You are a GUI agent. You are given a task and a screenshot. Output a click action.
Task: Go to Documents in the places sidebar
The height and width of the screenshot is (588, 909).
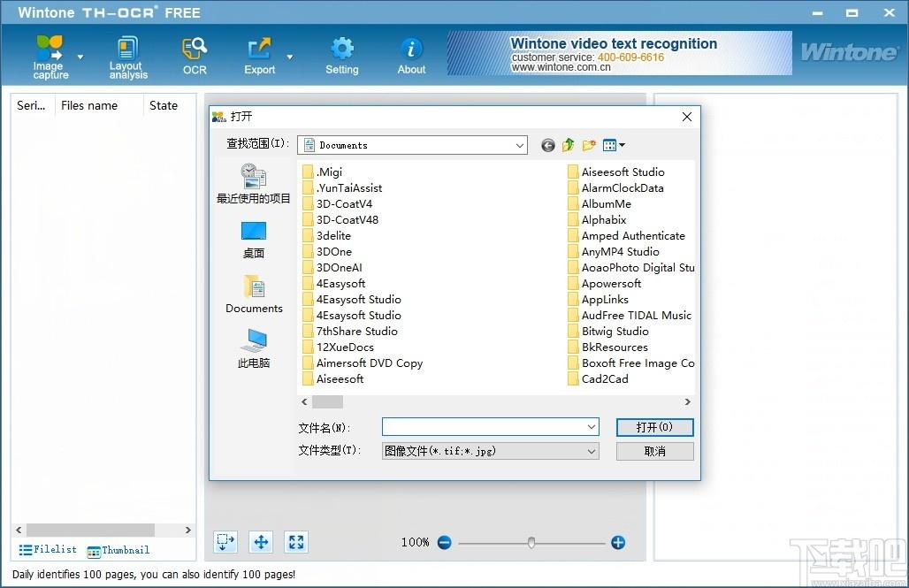coord(254,294)
